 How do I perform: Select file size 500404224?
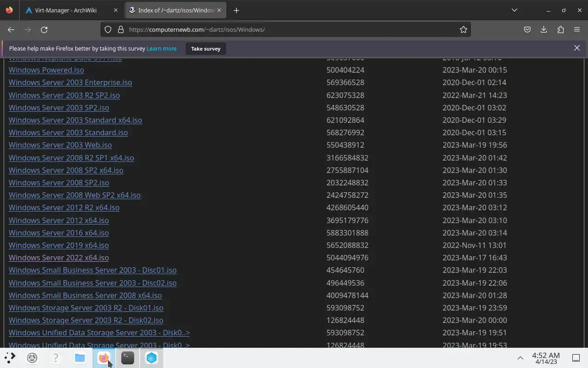pos(345,70)
